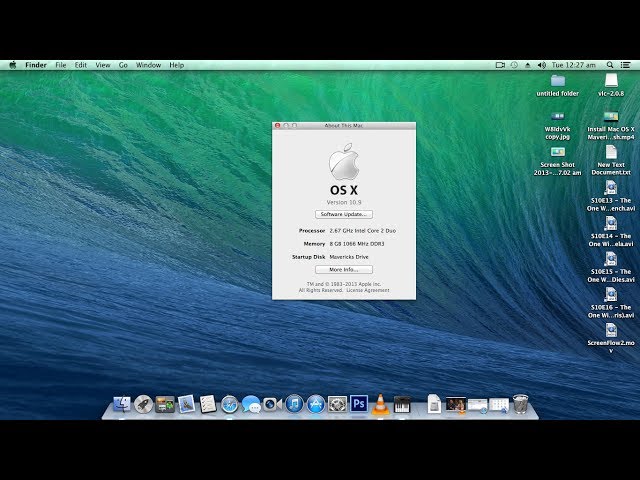Open the File menu

tap(61, 65)
